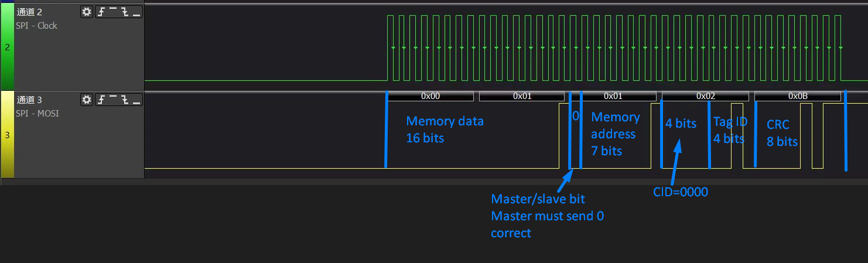Set rising edge trigger on channel 2
The width and height of the screenshot is (868, 263).
(x=101, y=12)
